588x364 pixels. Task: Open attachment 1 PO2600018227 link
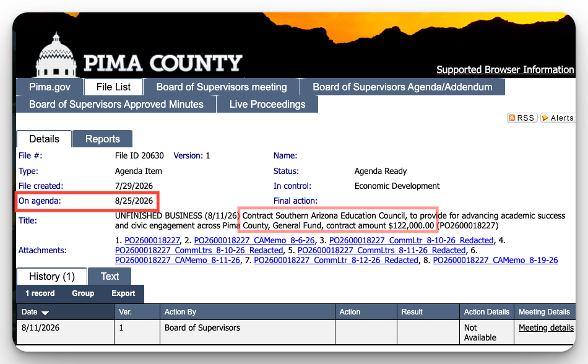point(152,240)
